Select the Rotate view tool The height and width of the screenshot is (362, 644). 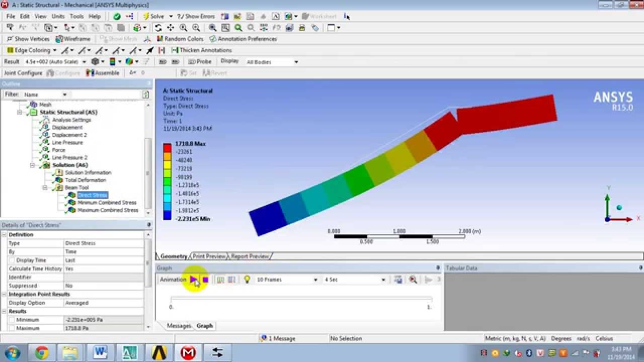pos(158,28)
